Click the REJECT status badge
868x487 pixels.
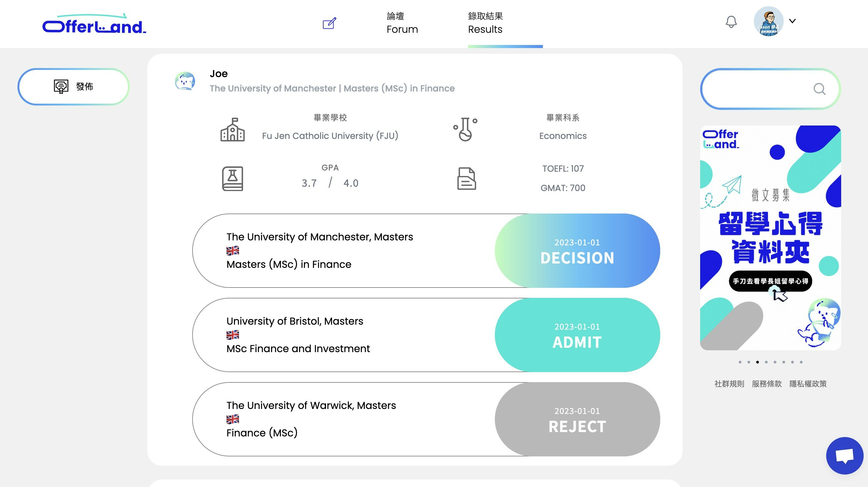pyautogui.click(x=577, y=419)
